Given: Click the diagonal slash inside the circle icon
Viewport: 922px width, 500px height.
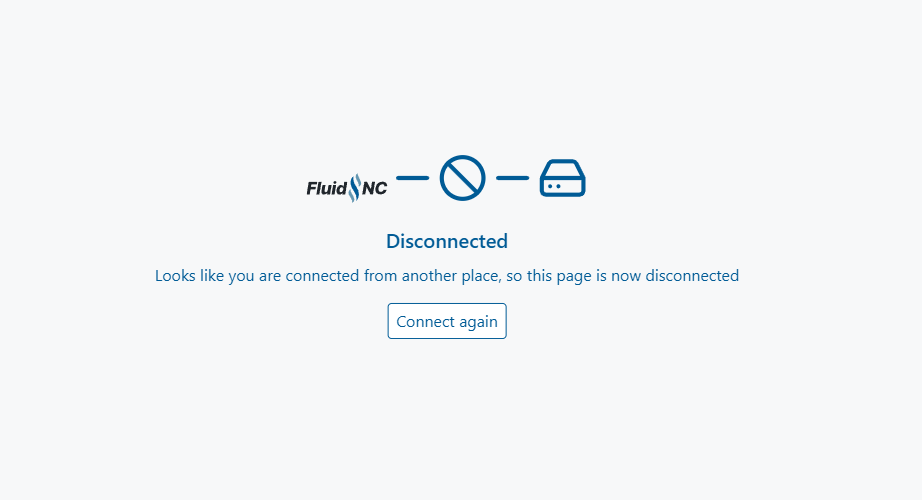Looking at the screenshot, I should [462, 178].
